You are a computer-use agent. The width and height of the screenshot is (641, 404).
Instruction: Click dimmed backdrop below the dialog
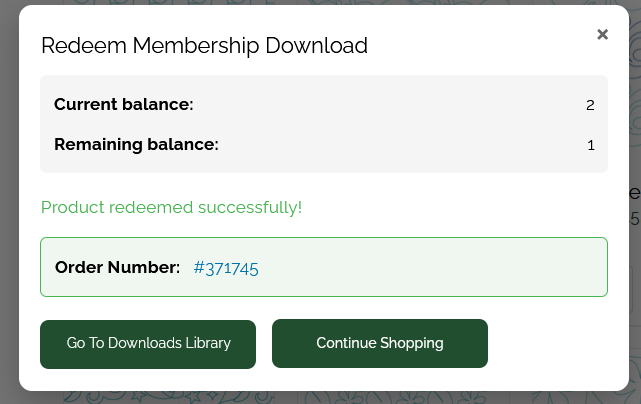[320, 397]
